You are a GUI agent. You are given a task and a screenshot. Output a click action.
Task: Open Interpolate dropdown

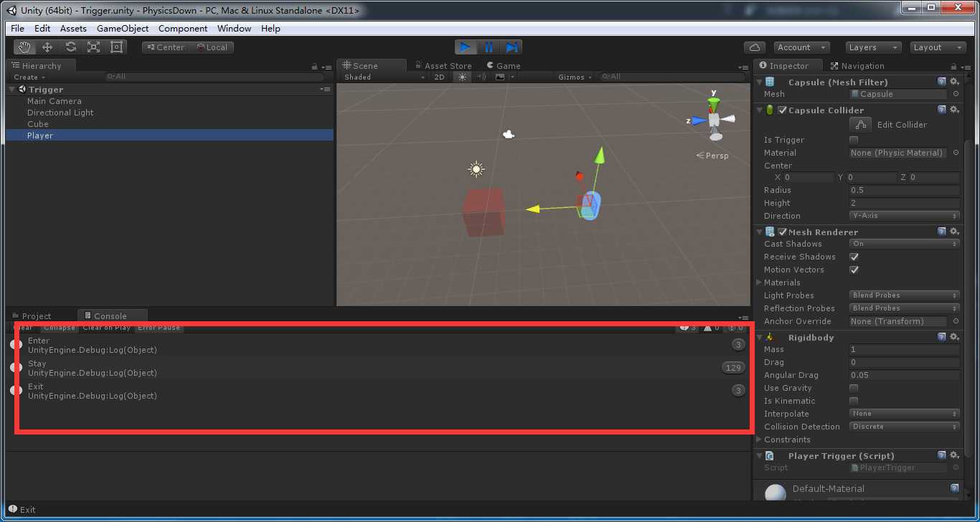pos(905,414)
